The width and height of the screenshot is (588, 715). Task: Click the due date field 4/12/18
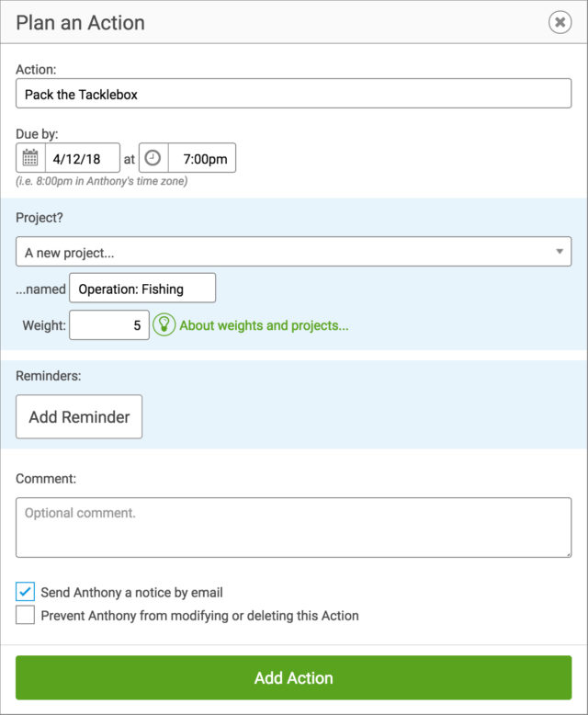tap(83, 158)
